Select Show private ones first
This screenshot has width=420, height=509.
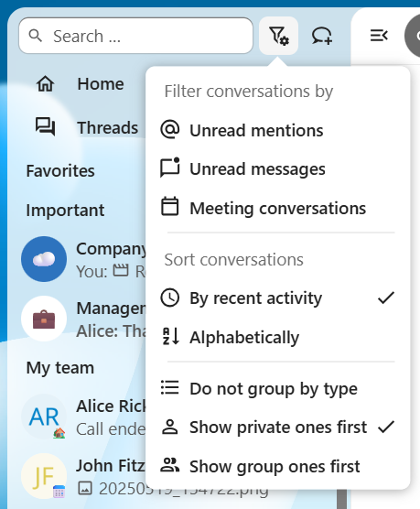pyautogui.click(x=278, y=428)
